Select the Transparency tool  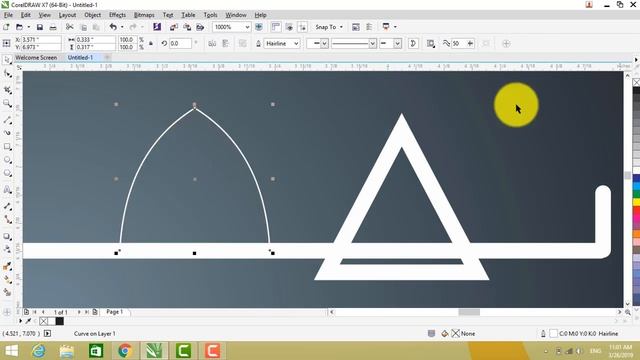coord(7,249)
